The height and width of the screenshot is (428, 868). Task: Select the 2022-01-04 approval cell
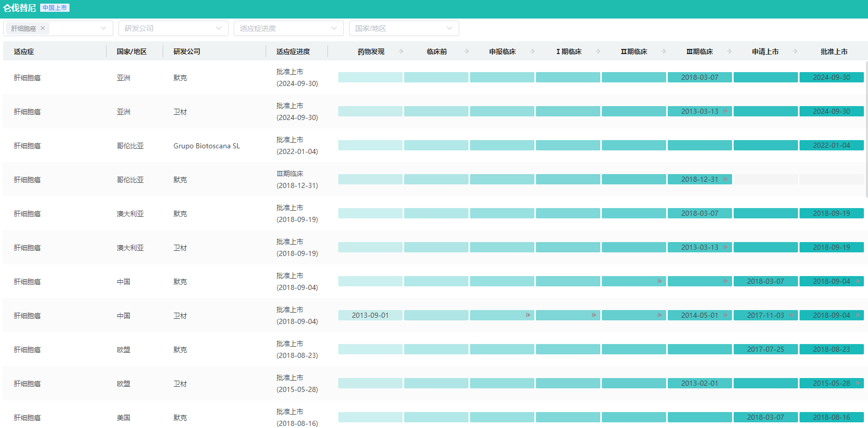(x=831, y=145)
